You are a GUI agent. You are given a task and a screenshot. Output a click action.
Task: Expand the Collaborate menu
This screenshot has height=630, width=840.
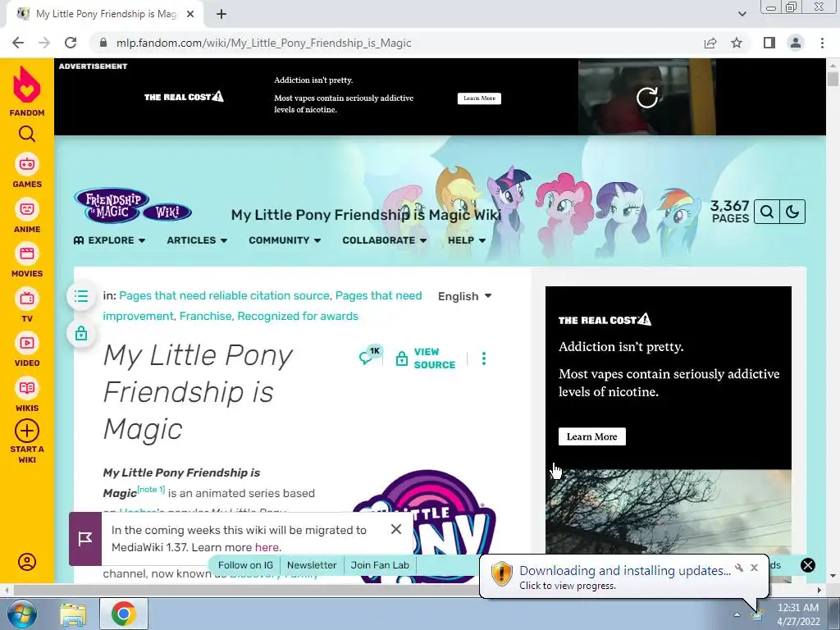coord(385,240)
